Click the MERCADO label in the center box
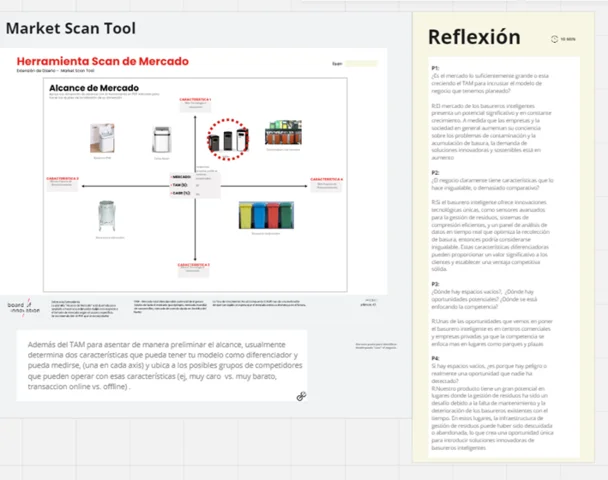Image resolution: width=608 pixels, height=480 pixels. (x=181, y=177)
